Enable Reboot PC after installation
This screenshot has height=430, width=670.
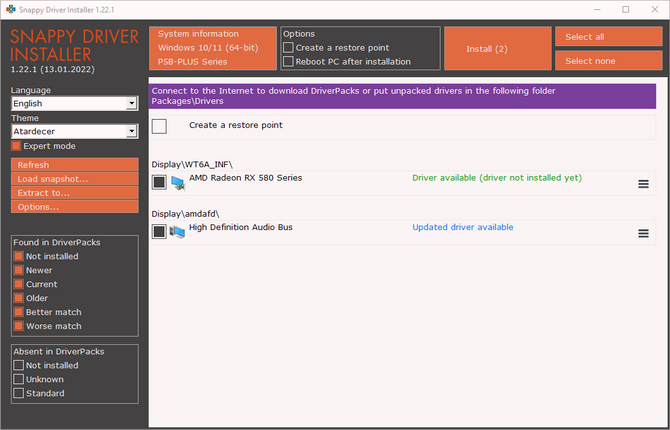pyautogui.click(x=288, y=62)
